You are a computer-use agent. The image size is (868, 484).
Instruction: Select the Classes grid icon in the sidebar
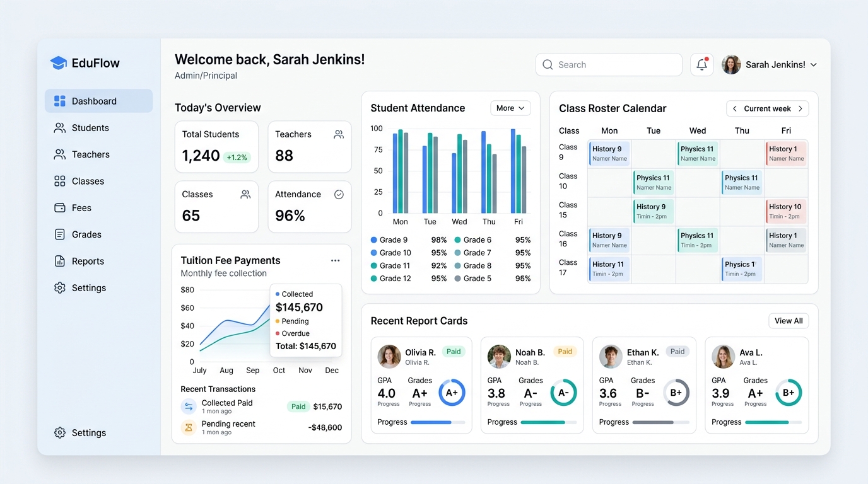click(x=60, y=181)
